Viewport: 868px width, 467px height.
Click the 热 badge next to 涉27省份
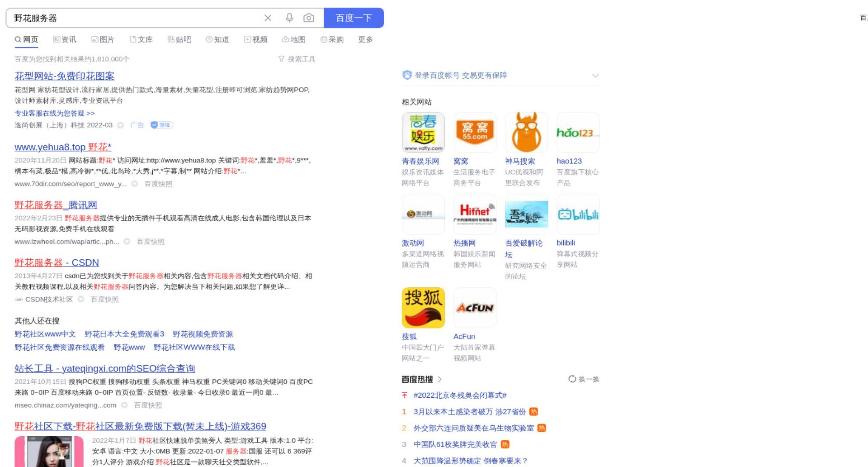pyautogui.click(x=533, y=412)
